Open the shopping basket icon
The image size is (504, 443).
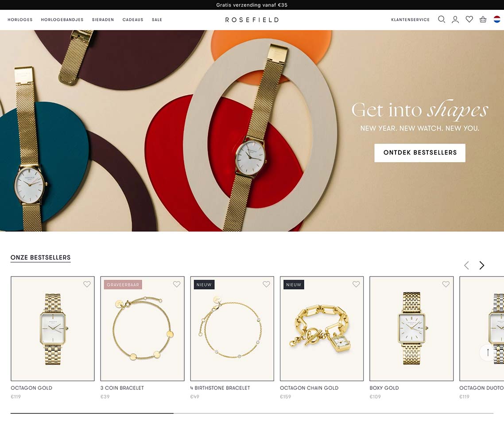coord(483,19)
